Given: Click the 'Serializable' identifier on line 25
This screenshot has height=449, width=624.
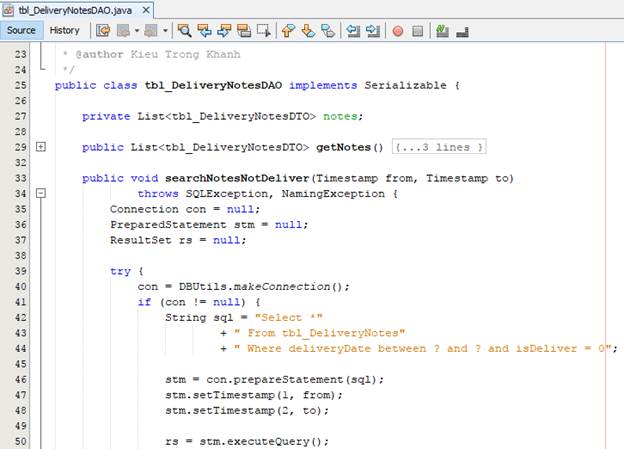Looking at the screenshot, I should click(406, 85).
